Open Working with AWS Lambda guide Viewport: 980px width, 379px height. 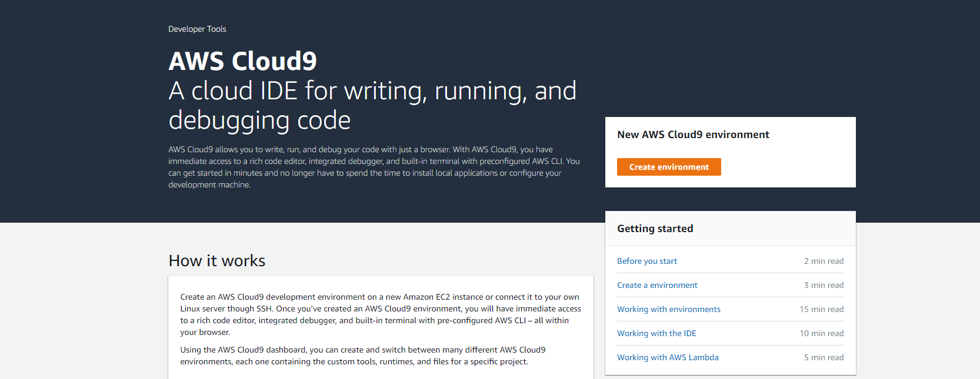click(x=668, y=357)
